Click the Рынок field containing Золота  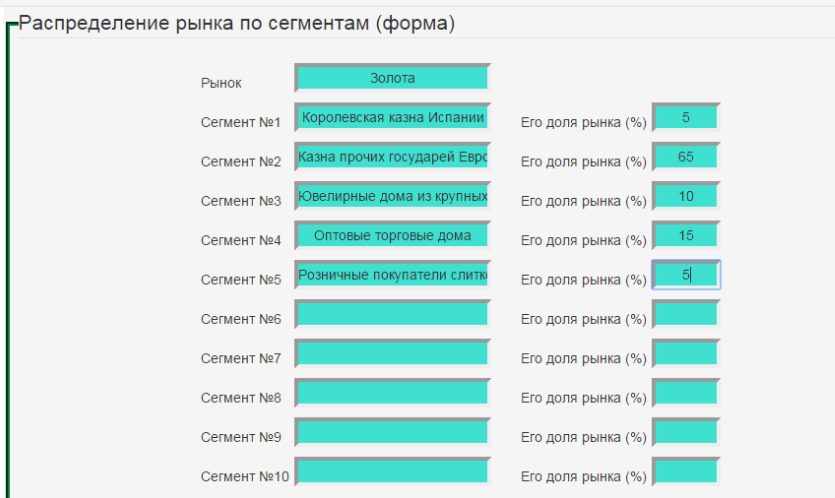click(x=392, y=78)
